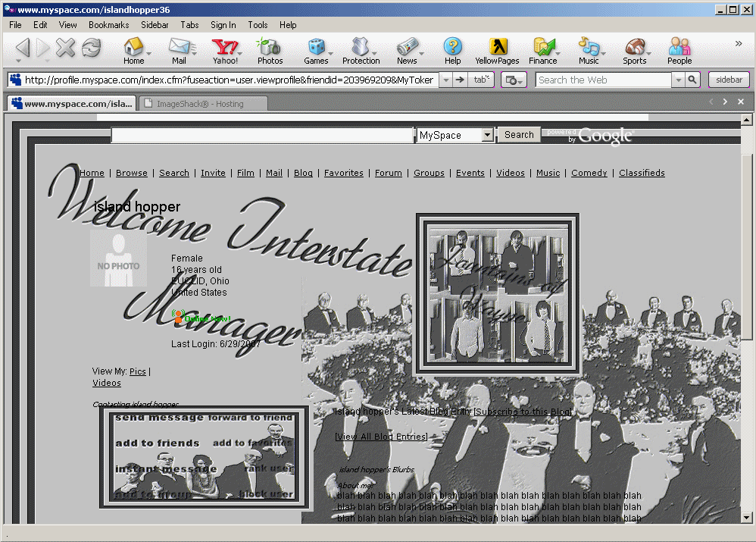Screen dimensions: 756x542
Task: Open the Classifieds link in MySpace navigation
Action: (642, 173)
